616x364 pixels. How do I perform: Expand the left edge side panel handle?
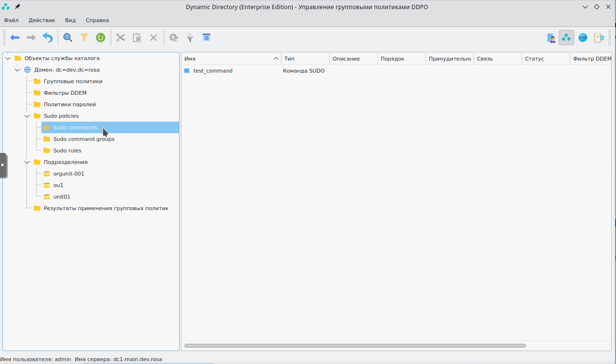pos(3,165)
